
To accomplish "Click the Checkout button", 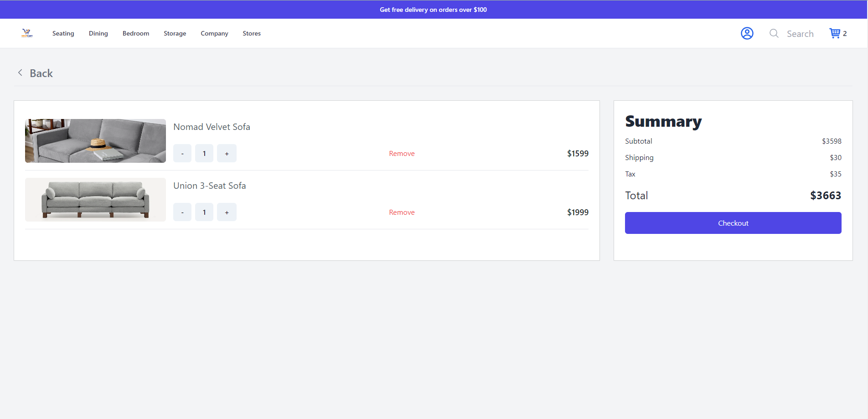I will (x=733, y=223).
